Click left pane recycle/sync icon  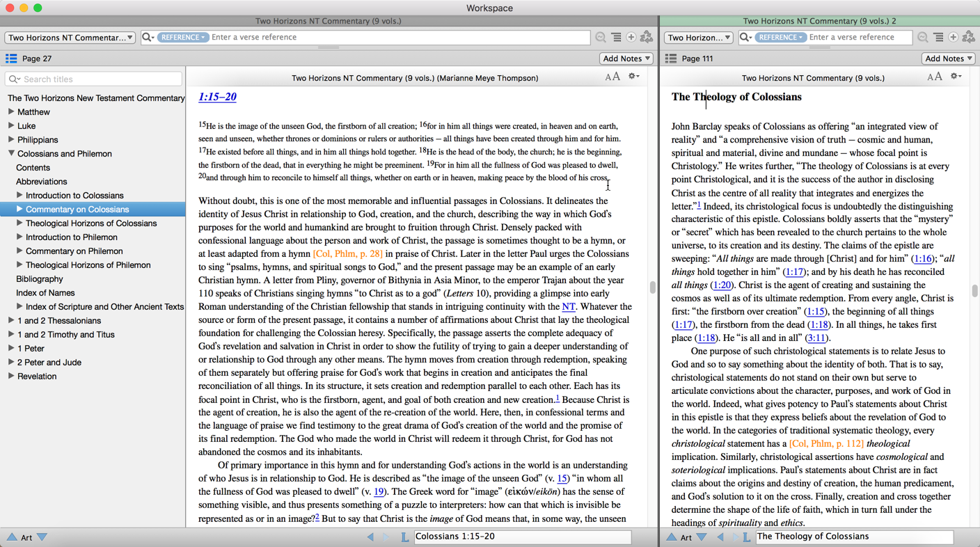coord(647,37)
